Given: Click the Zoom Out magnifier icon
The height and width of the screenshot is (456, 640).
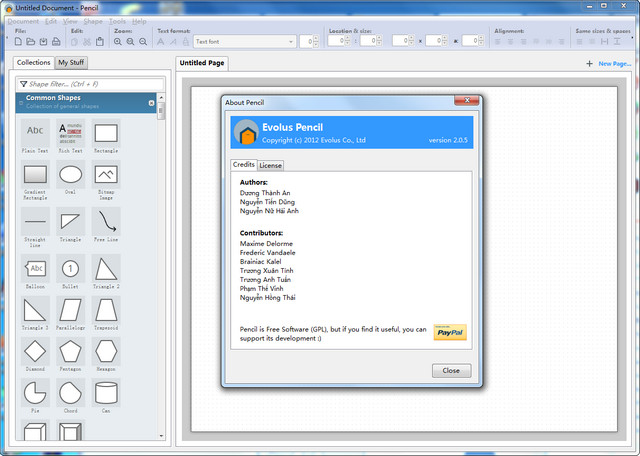Looking at the screenshot, I should tap(143, 41).
